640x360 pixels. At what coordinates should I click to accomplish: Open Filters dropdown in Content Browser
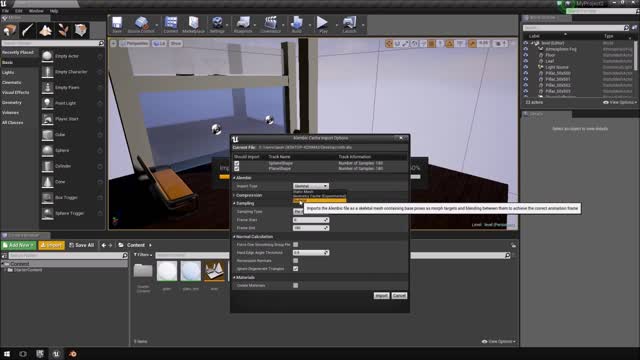coord(143,255)
